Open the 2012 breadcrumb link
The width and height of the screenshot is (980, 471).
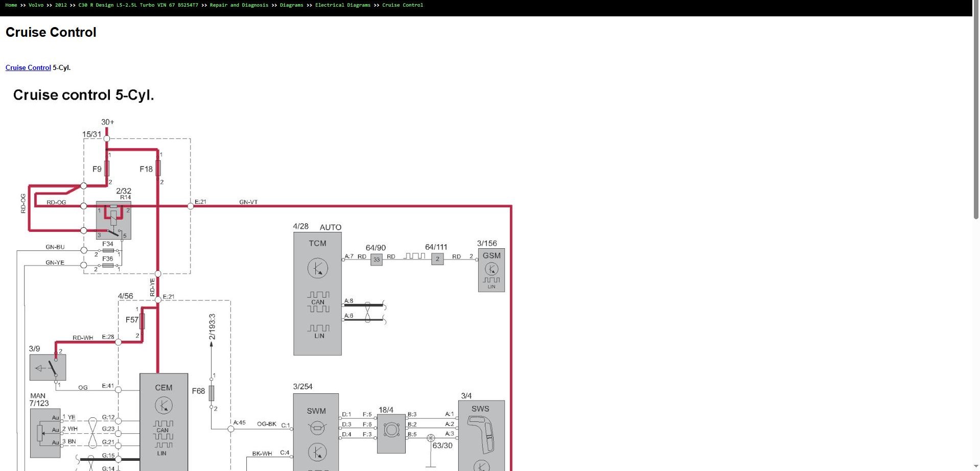(61, 5)
